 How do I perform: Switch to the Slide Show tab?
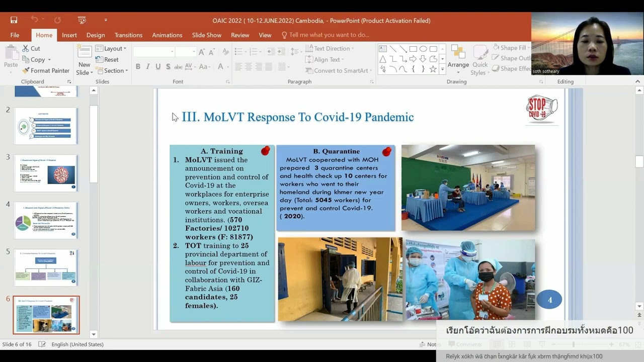pos(206,35)
